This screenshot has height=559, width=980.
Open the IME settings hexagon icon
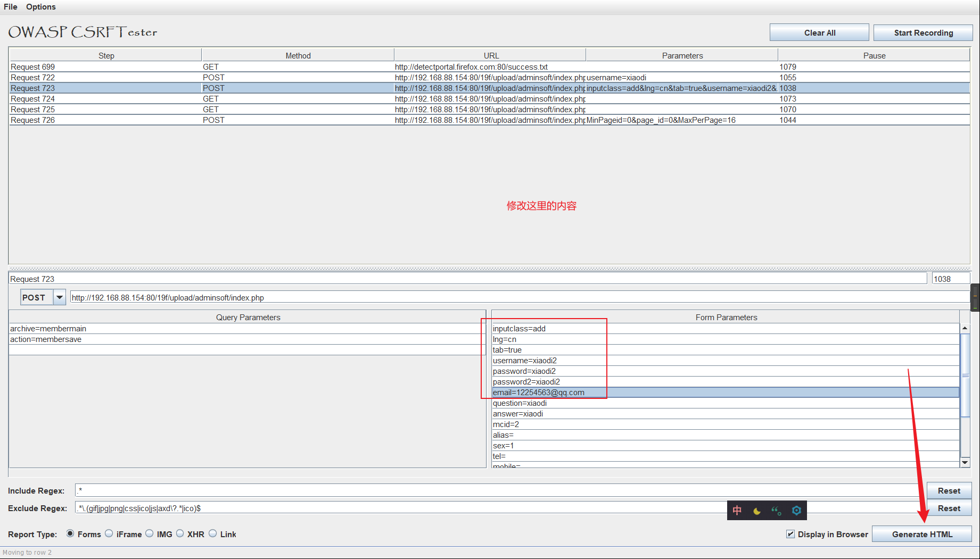coord(796,511)
